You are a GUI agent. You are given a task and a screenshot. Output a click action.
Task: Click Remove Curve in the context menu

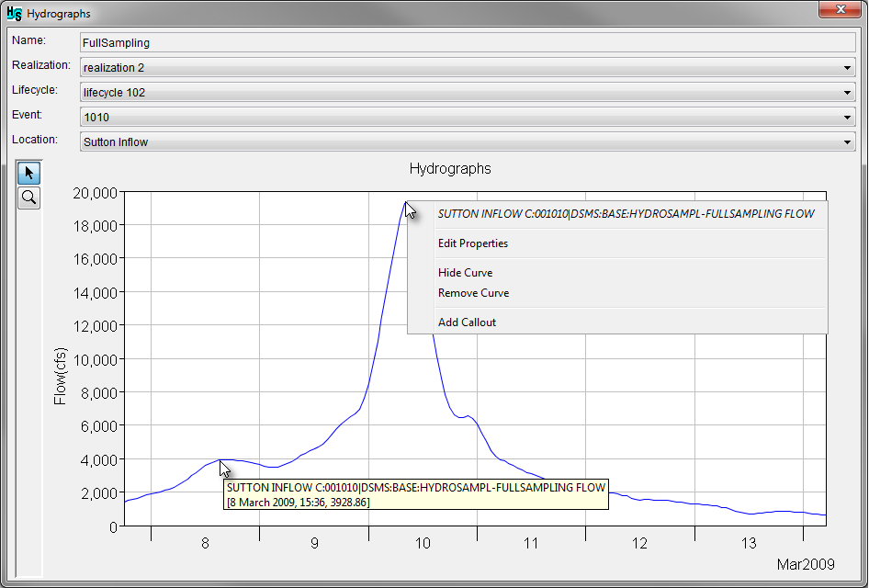[x=473, y=292]
